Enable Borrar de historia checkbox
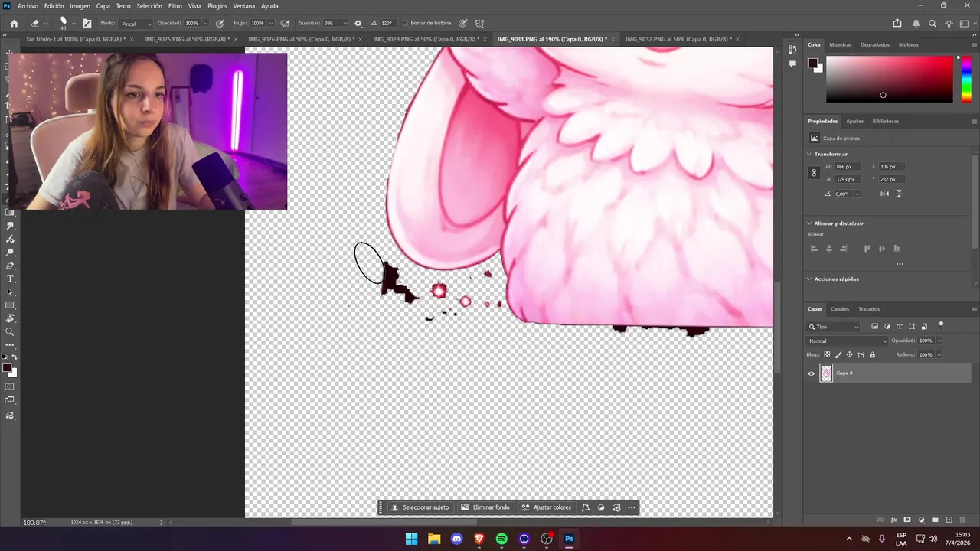Viewport: 980px width, 551px height. point(405,23)
